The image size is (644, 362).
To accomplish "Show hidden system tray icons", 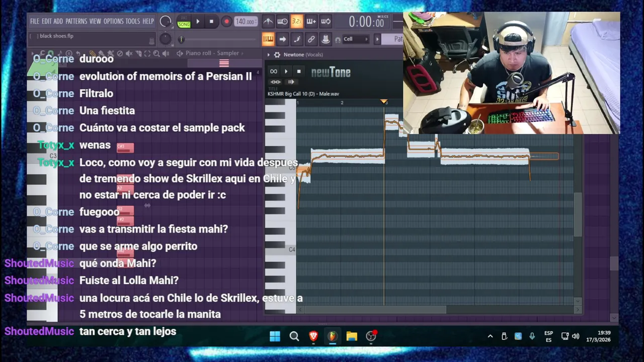I will (x=490, y=336).
